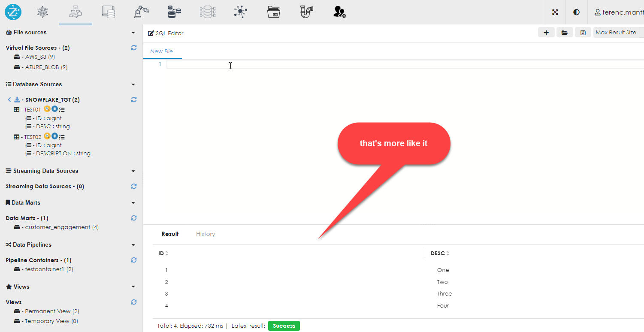Click the Success status badge
Viewport: 644px width, 332px height.
[x=284, y=326]
